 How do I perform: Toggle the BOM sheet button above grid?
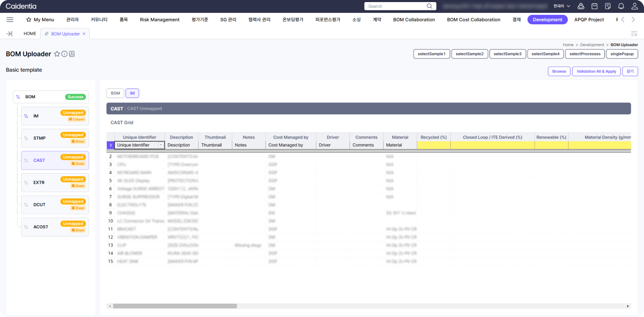click(115, 93)
